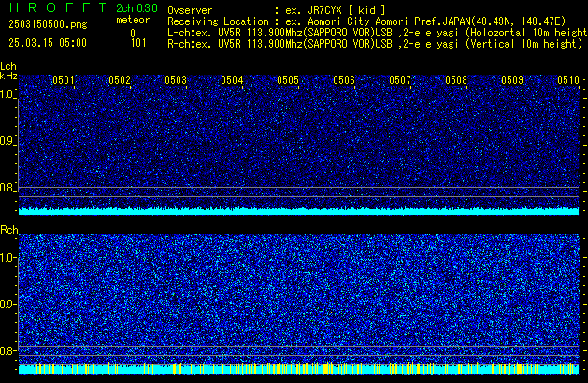This screenshot has width=588, height=383.
Task: Click the date stamp 25.03.15 05:00
Action: (48, 43)
